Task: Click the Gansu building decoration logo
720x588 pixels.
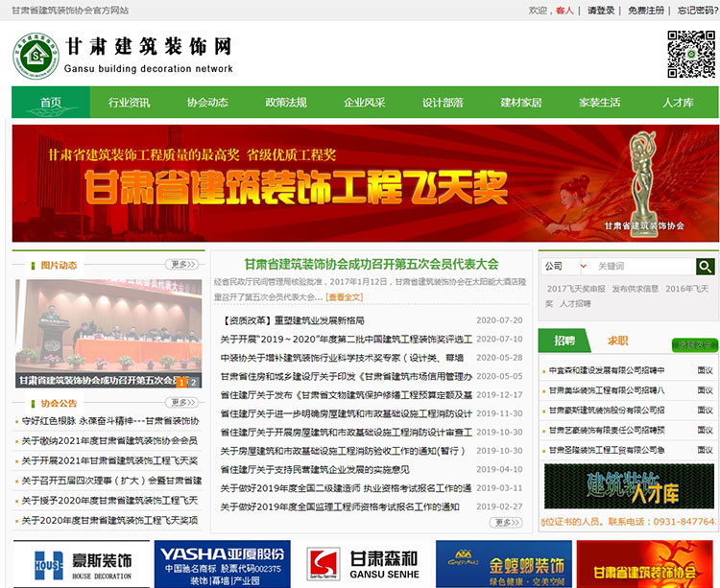Action: (x=36, y=57)
